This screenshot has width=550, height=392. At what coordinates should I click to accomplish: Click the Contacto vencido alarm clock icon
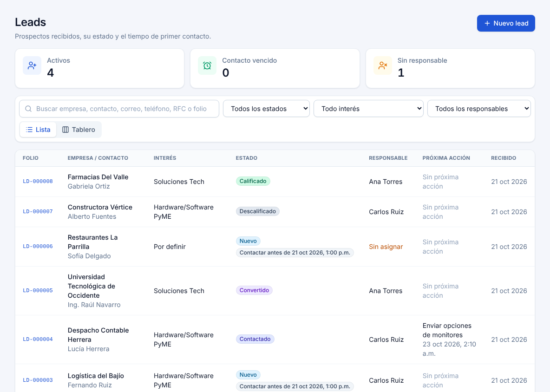pos(207,65)
